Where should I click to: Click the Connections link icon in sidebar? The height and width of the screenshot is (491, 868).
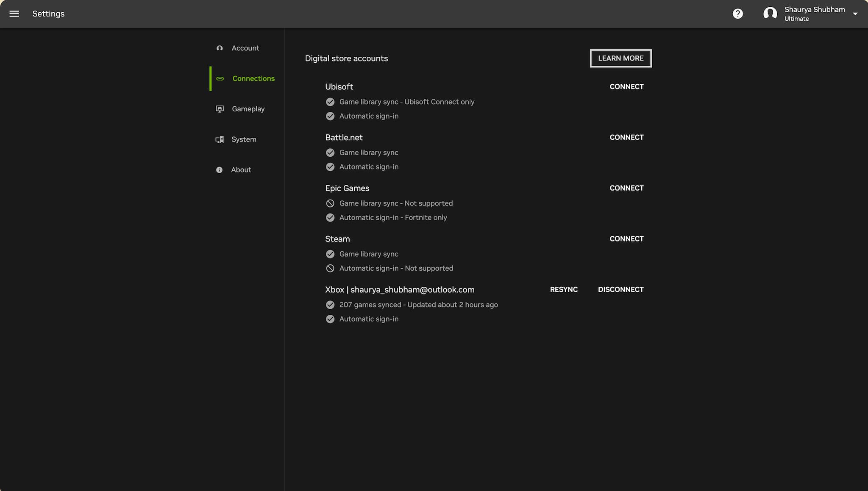[220, 78]
